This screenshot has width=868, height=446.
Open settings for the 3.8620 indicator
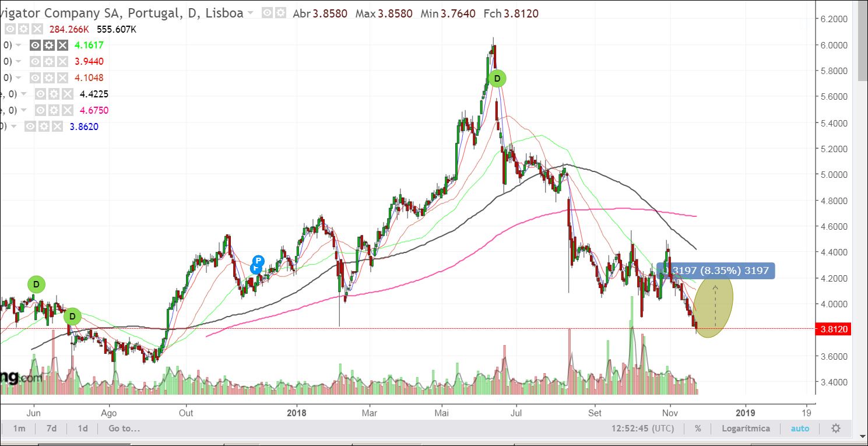click(44, 127)
